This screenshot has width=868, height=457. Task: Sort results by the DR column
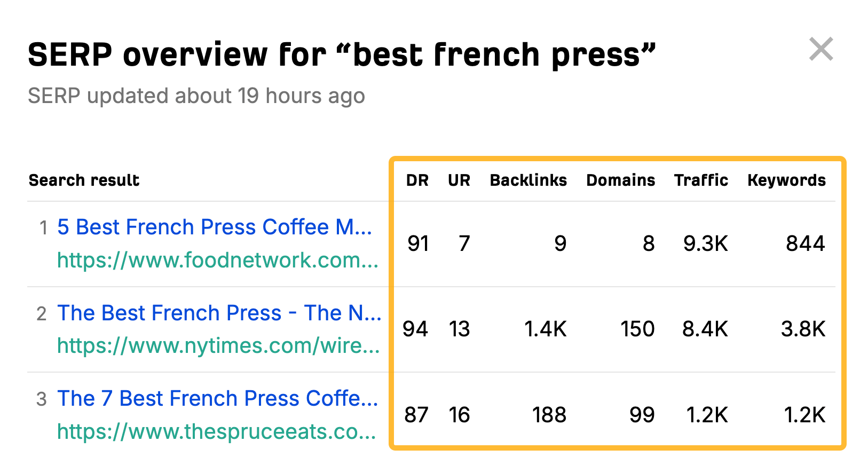[418, 180]
